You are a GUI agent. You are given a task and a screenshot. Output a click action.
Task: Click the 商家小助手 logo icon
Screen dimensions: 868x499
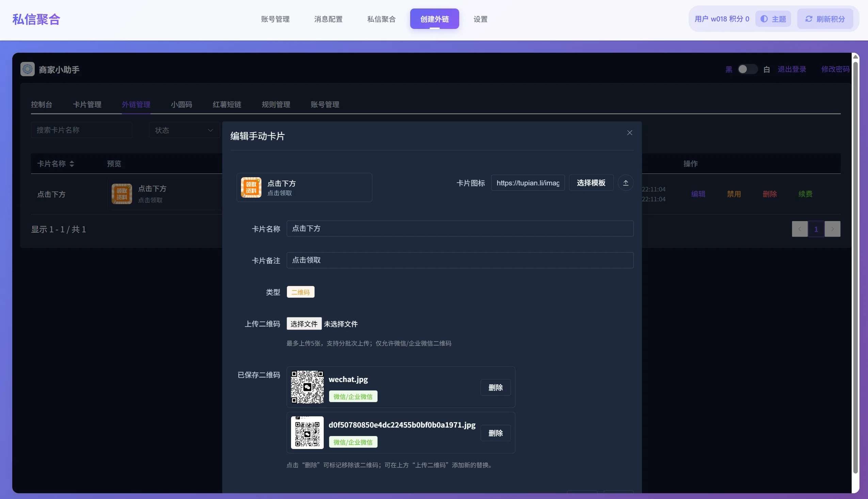[28, 69]
